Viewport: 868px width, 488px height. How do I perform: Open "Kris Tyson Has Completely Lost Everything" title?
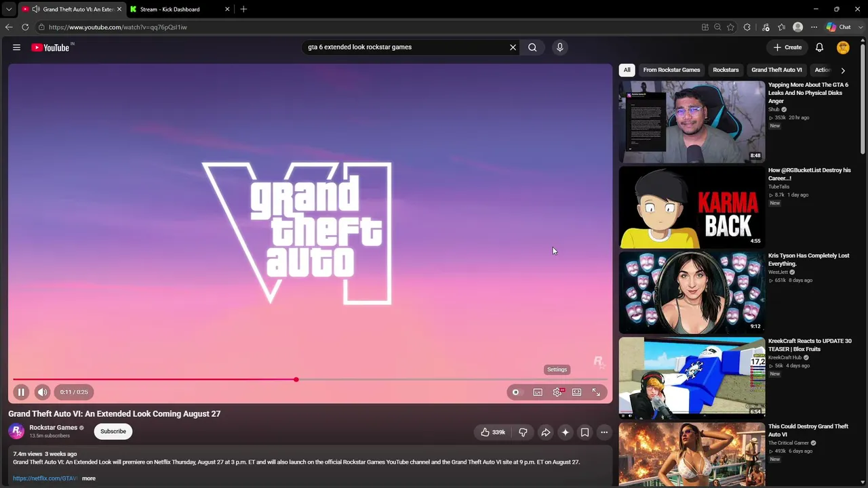point(808,260)
